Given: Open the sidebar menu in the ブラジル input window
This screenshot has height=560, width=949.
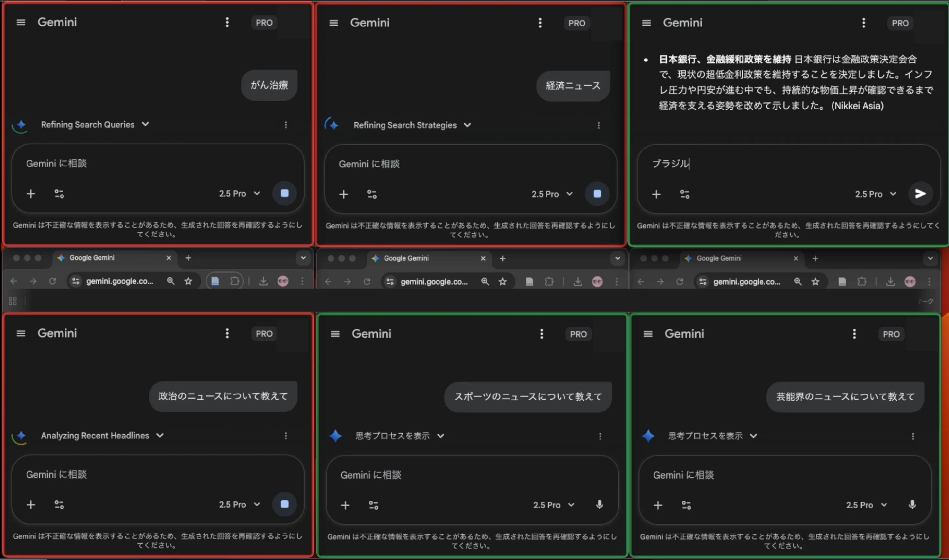Looking at the screenshot, I should point(646,23).
